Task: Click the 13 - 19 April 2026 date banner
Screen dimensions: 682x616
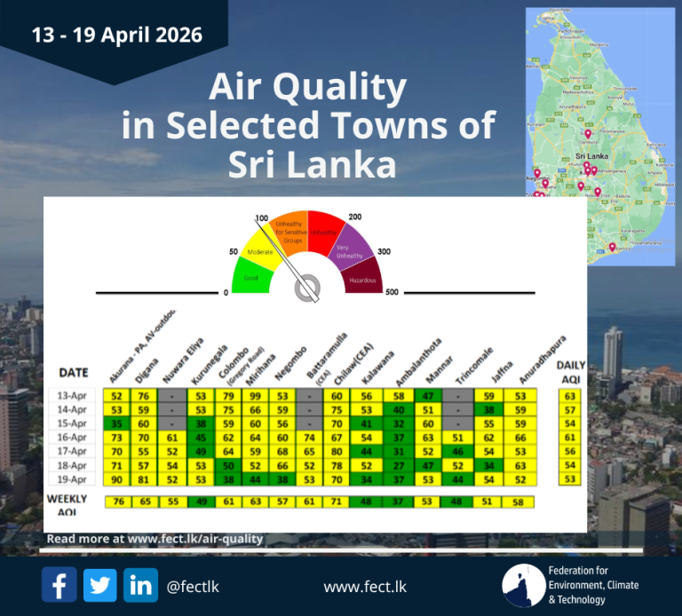Action: coord(116,36)
